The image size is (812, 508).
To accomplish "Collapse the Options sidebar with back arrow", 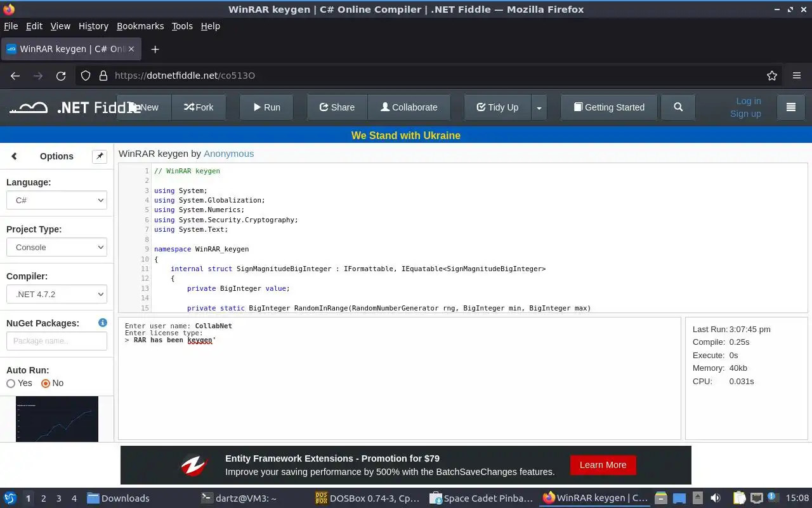I will pyautogui.click(x=14, y=156).
